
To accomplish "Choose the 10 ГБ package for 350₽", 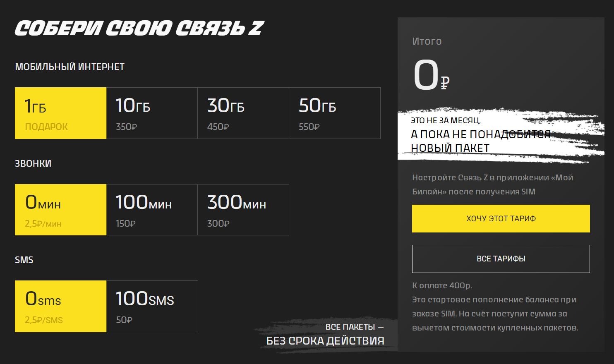I will [x=152, y=113].
